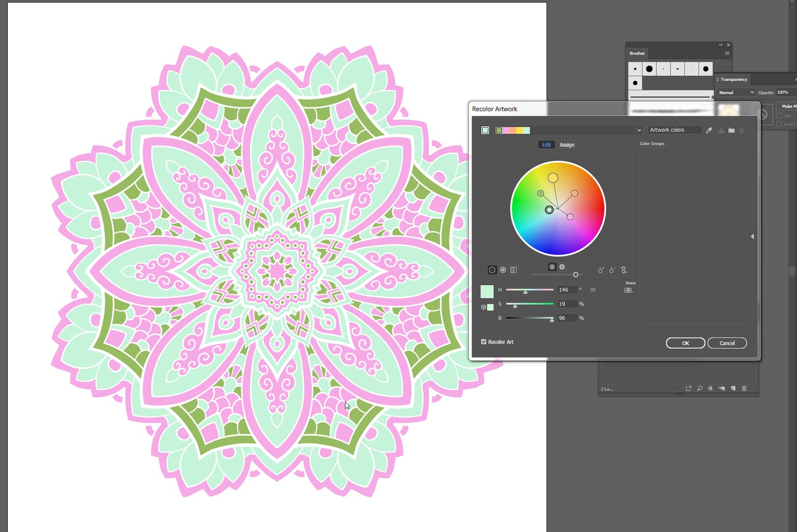
Task: Click the Cancel button
Action: coord(727,343)
